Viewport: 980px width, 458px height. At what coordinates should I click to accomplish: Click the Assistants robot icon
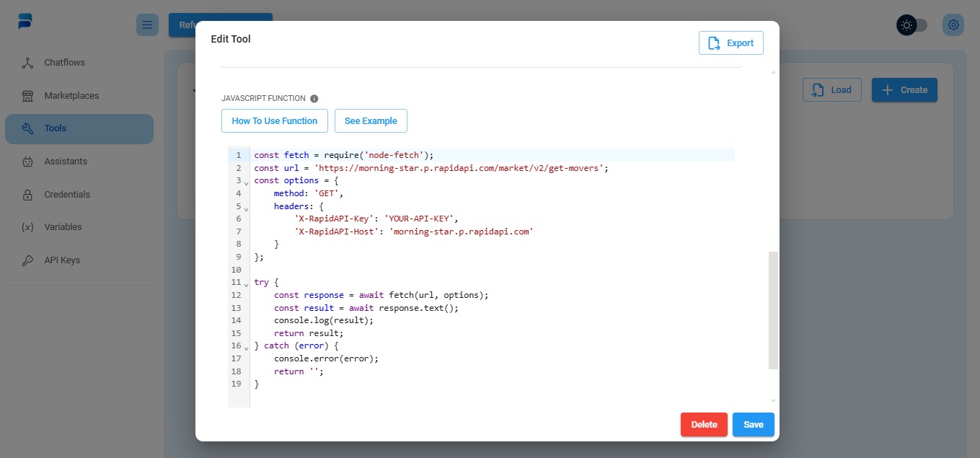pos(28,162)
